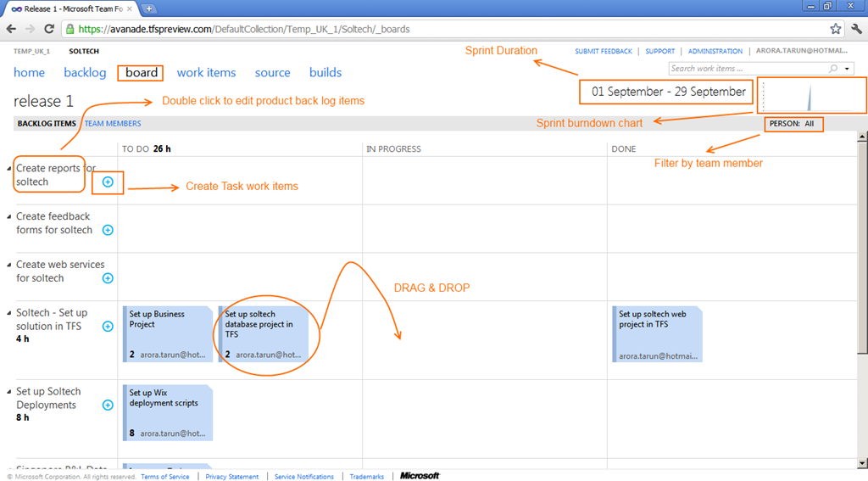Screen dimensions: 868x481
Task: Close the Release 1 browser tab
Action: (x=130, y=8)
